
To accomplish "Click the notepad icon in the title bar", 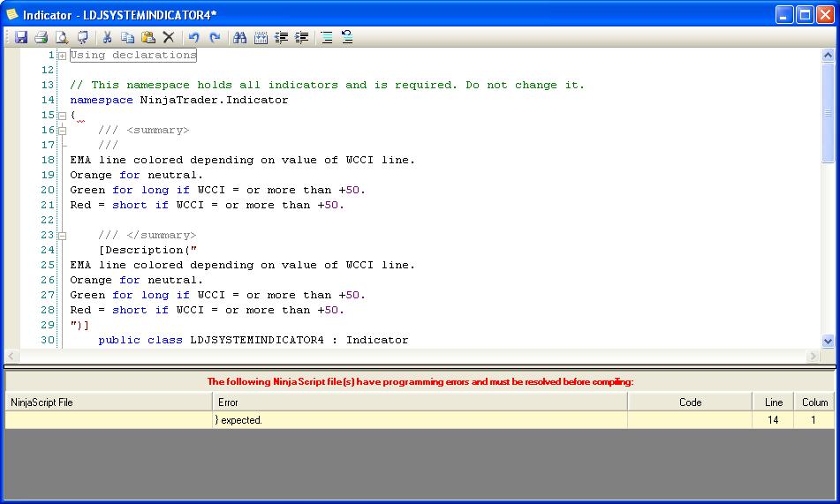I will point(11,14).
